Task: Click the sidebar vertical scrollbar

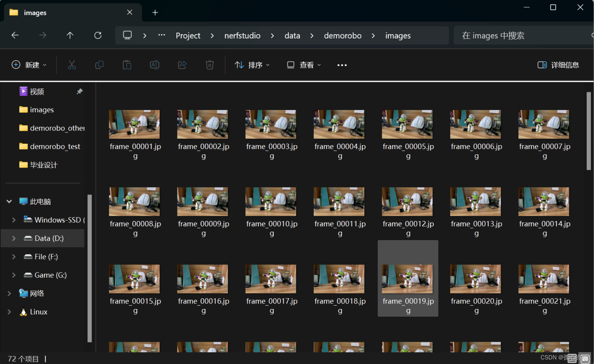Action: click(90, 268)
